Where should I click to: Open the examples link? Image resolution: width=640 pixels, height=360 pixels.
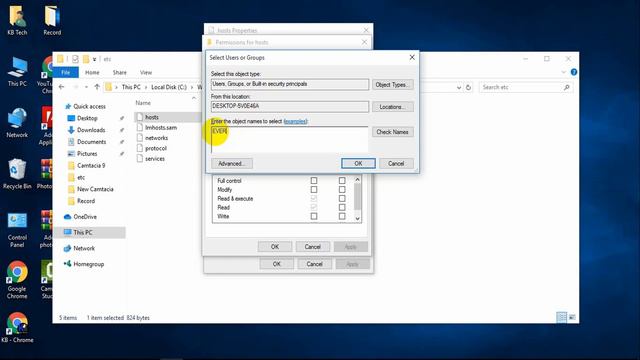[296, 121]
